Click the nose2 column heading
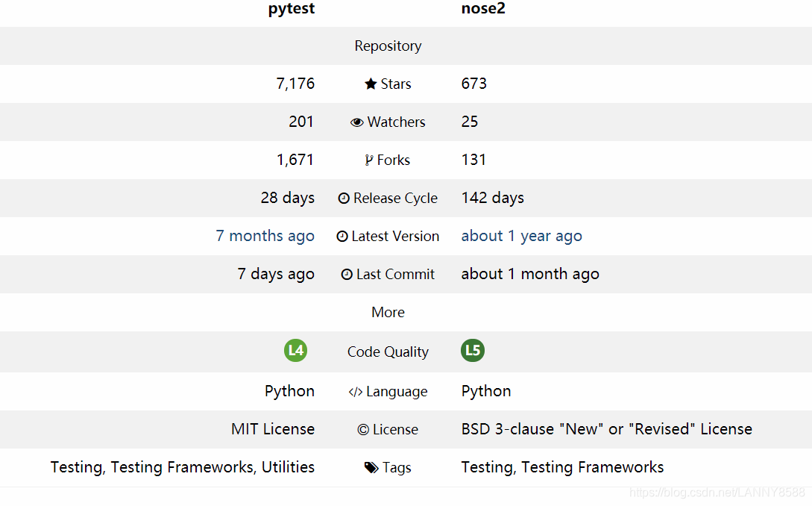 483,8
